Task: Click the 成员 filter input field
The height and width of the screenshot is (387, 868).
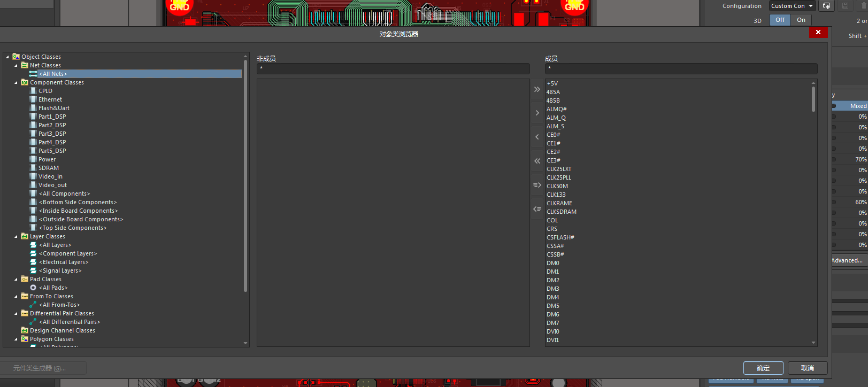Action: tap(681, 68)
